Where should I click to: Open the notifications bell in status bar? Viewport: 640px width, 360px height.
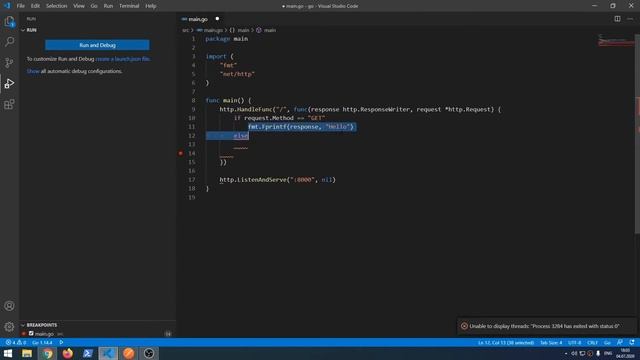632,342
